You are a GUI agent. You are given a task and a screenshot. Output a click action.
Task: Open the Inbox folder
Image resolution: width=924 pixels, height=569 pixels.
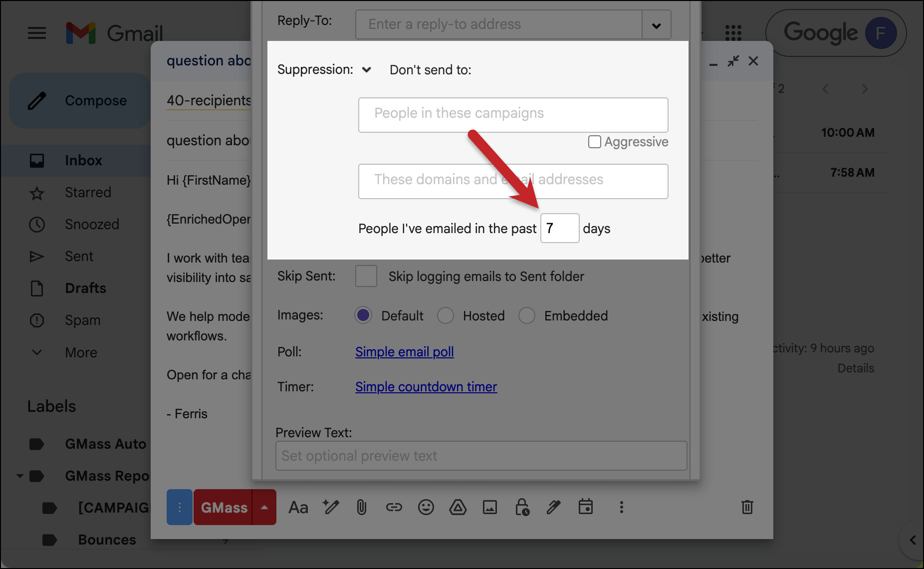click(83, 160)
